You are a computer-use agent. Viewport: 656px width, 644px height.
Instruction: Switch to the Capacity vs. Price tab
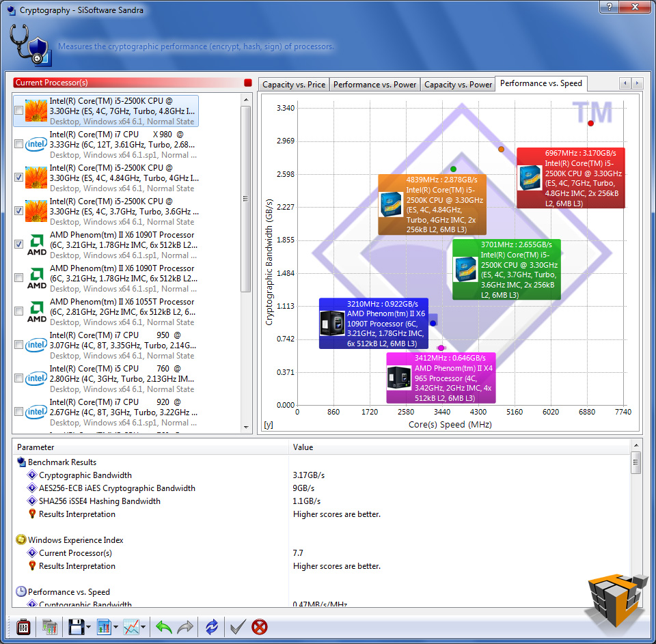click(x=294, y=85)
